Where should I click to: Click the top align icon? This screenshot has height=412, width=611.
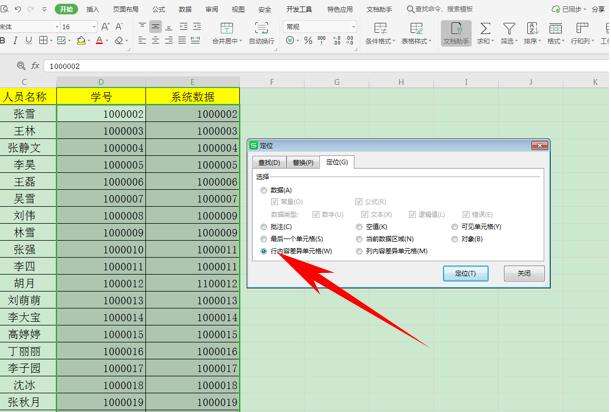(142, 27)
